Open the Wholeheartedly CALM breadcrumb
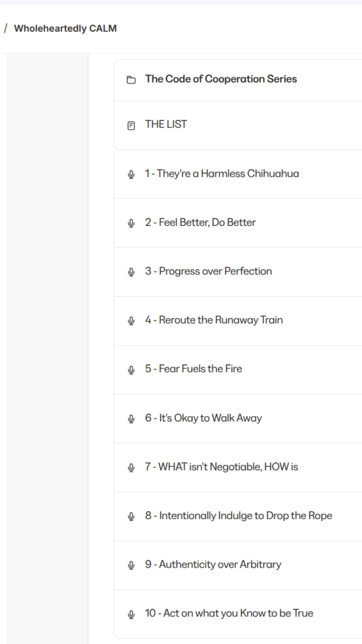This screenshot has height=644, width=362. (65, 29)
